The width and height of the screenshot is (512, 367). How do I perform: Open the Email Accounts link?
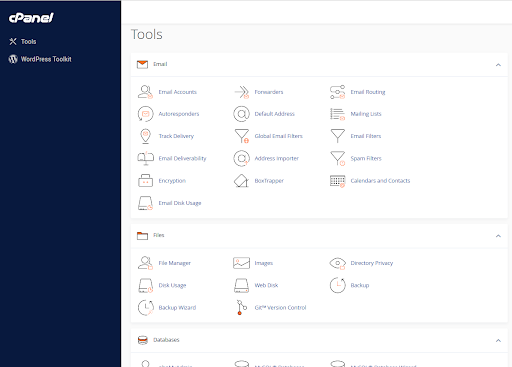[x=177, y=92]
